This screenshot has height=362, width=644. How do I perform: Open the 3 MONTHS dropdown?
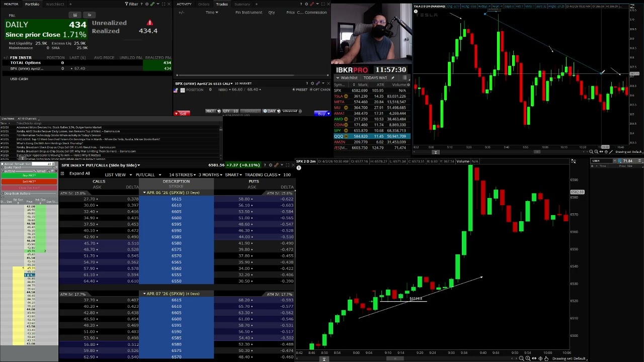coord(210,175)
